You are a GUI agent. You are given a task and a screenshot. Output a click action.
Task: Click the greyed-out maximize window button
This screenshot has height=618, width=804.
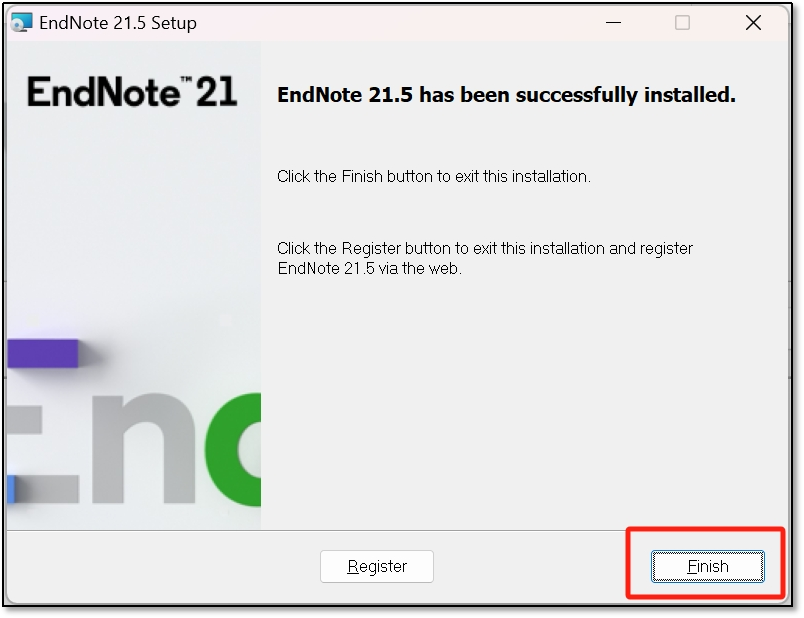click(682, 23)
